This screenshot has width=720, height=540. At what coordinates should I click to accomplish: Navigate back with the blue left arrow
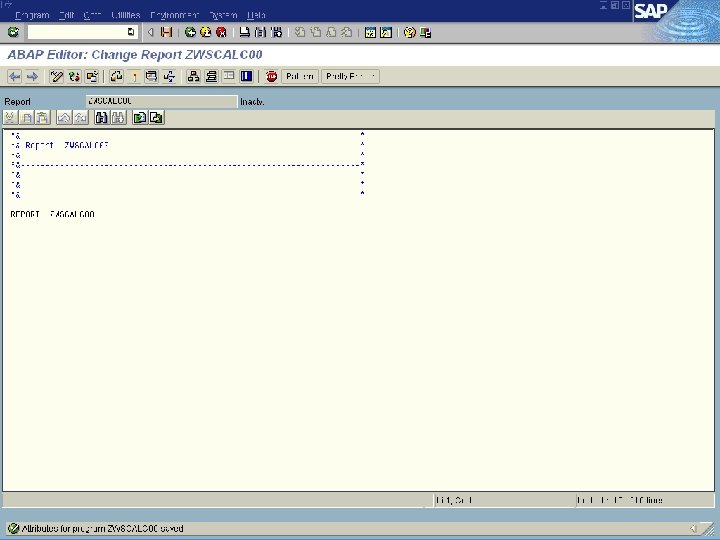click(x=14, y=76)
